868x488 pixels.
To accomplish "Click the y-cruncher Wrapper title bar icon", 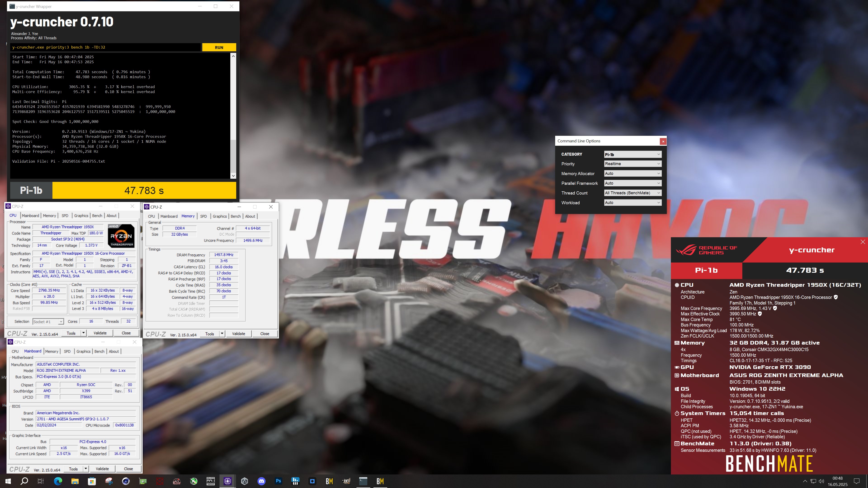I will pyautogui.click(x=12, y=6).
